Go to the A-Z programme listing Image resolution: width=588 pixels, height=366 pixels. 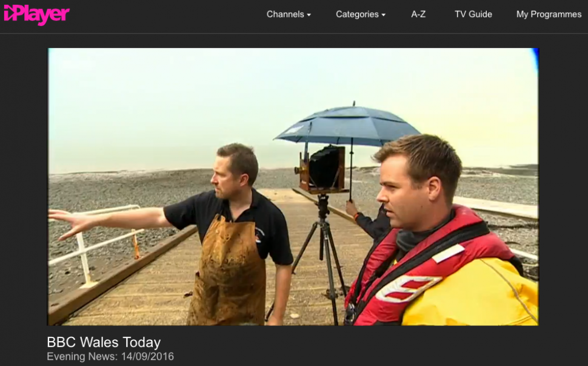(x=418, y=15)
